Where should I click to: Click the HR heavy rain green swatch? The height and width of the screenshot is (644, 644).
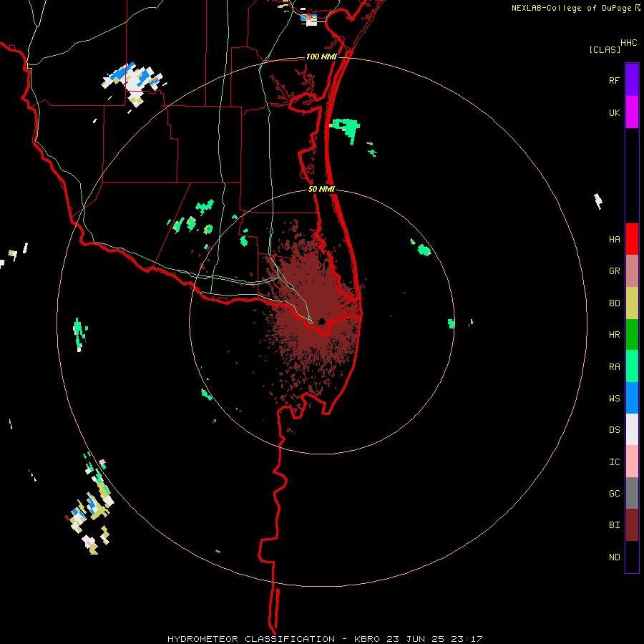(632, 335)
